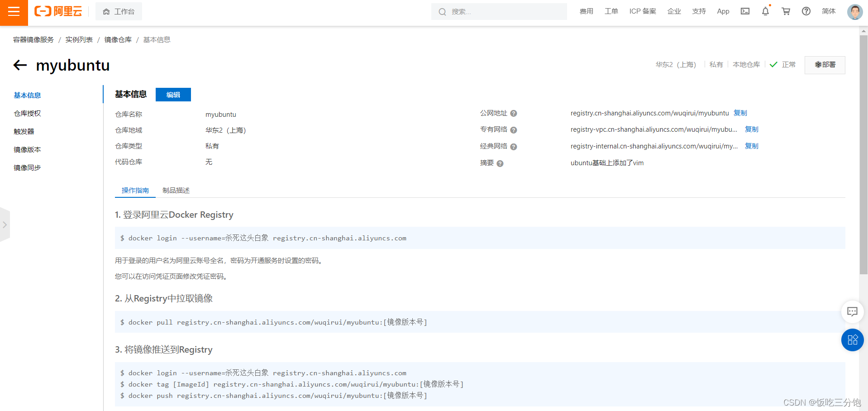This screenshot has width=868, height=411.
Task: Go to 实例列表 breadcrumb
Action: tap(79, 40)
